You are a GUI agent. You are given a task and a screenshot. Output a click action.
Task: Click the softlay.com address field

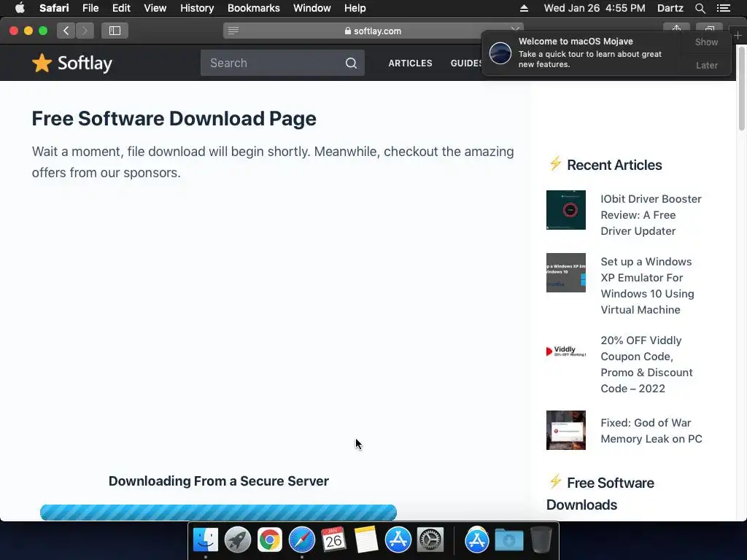pos(373,31)
